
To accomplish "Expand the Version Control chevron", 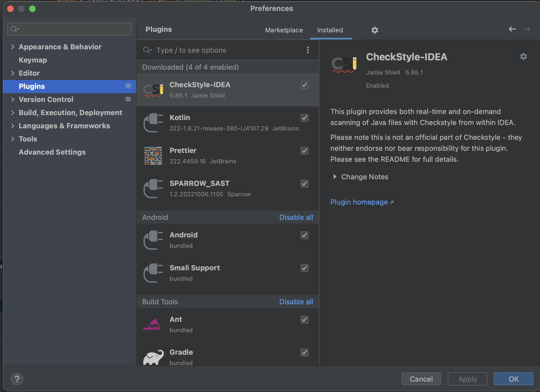I will click(12, 100).
